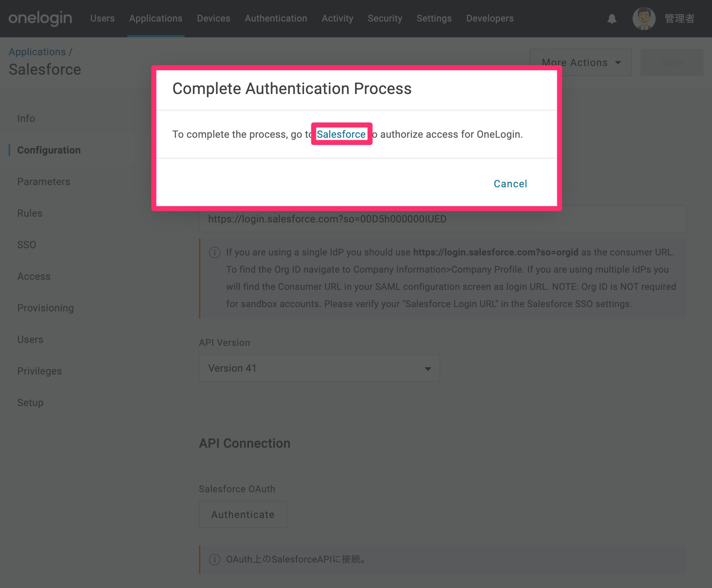Click the info icon beside consumer URL note
This screenshot has height=588, width=712.
click(x=215, y=253)
